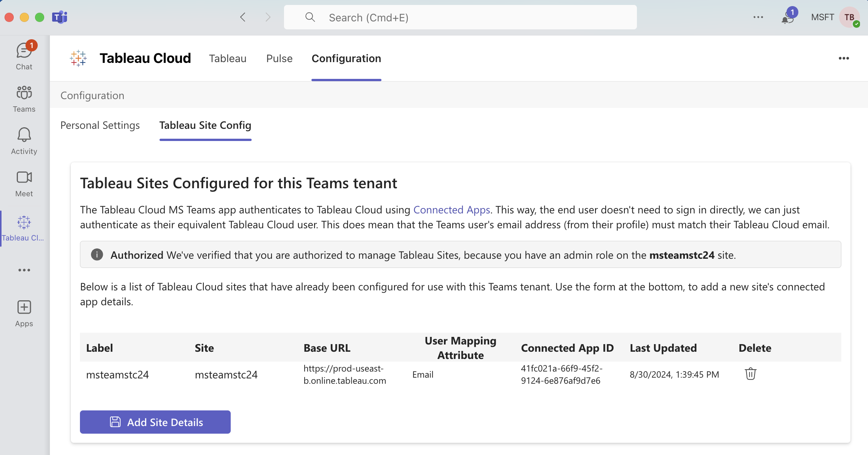Click the 8/30/2024 last updated timestamp

(x=674, y=375)
